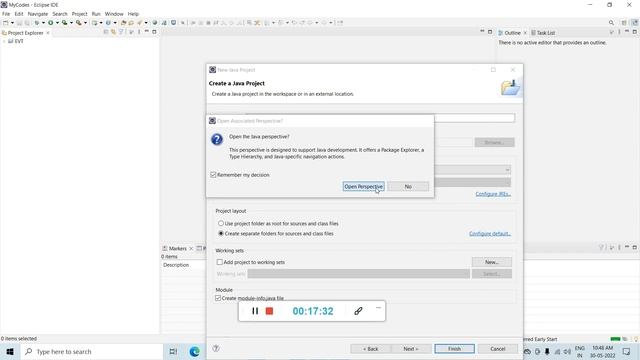Image resolution: width=640 pixels, height=360 pixels.
Task: Open the New file dropdown arrow
Action: click(12, 23)
